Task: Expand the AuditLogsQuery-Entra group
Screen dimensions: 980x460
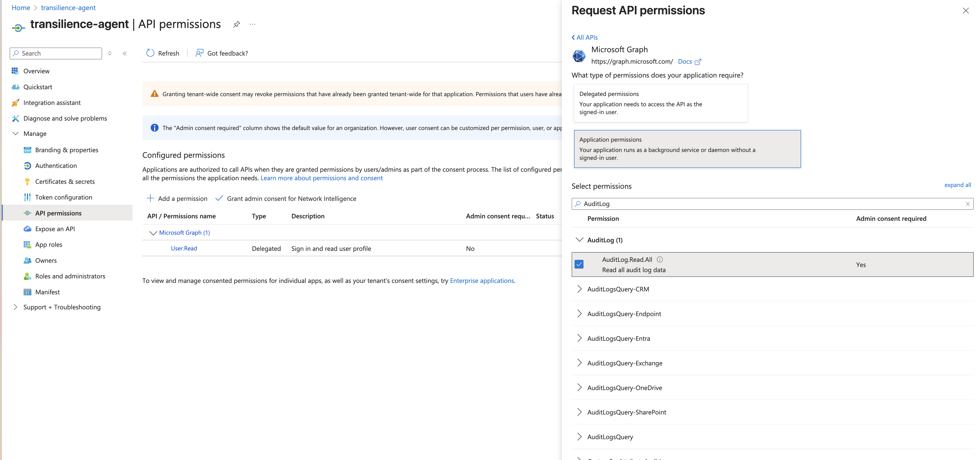Action: (x=579, y=338)
